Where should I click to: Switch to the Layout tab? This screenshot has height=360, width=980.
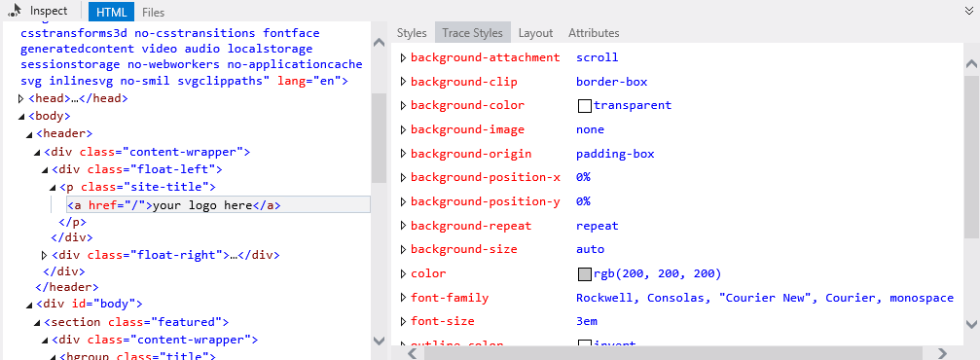(x=535, y=33)
